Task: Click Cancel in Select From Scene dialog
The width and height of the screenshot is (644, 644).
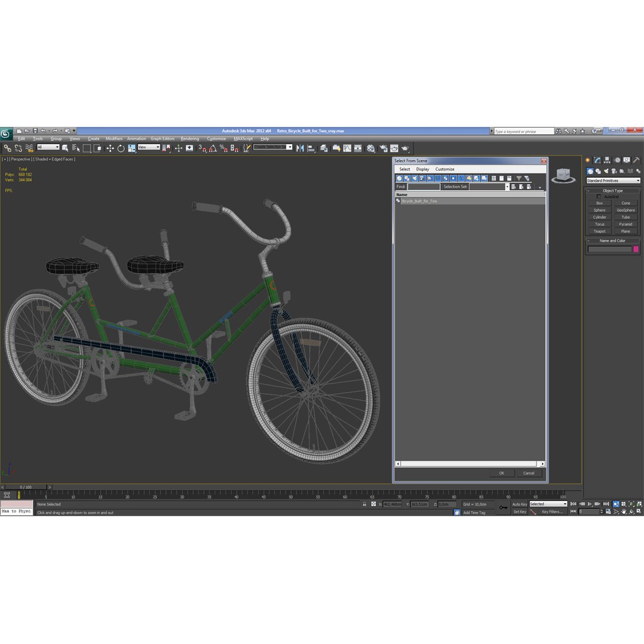Action: tap(528, 473)
